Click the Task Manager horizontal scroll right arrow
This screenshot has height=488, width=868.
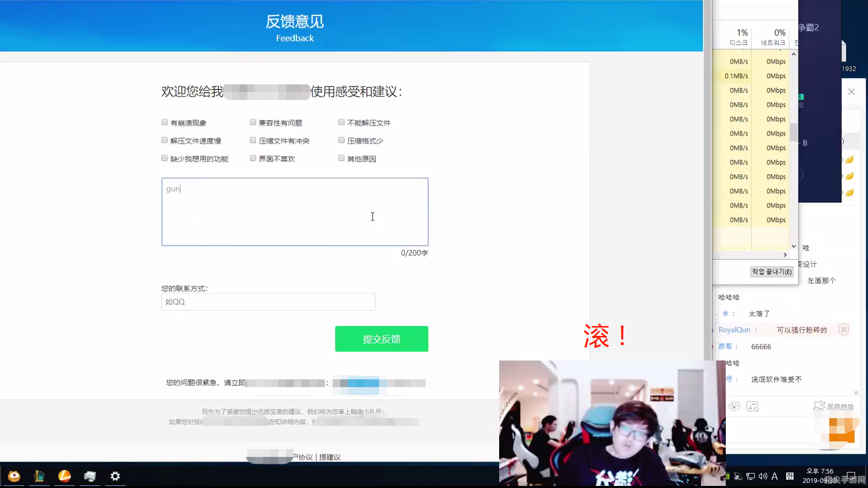coord(785,255)
